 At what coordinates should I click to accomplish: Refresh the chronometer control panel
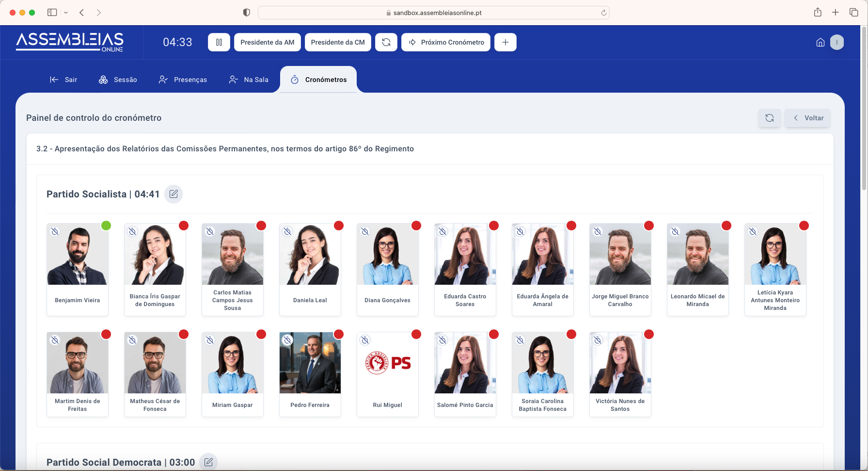click(769, 118)
